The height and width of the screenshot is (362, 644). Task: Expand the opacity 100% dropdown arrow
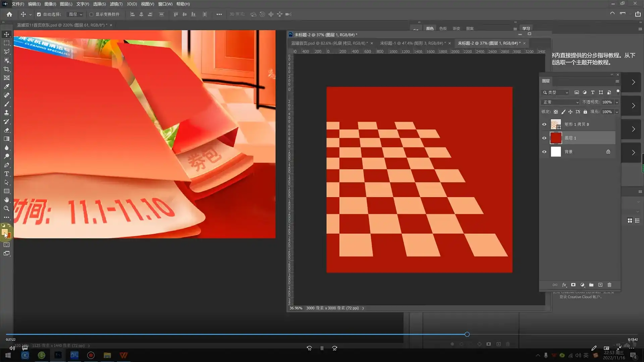click(x=616, y=102)
